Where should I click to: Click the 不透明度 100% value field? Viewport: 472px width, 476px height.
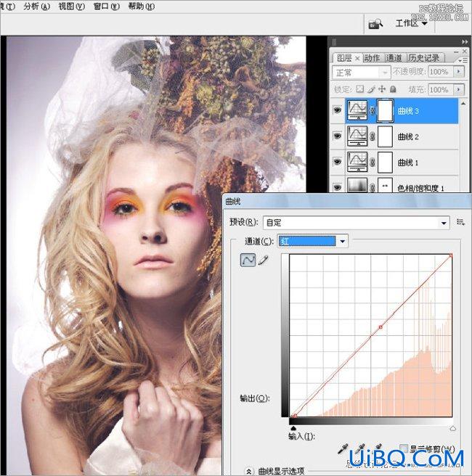(x=440, y=72)
